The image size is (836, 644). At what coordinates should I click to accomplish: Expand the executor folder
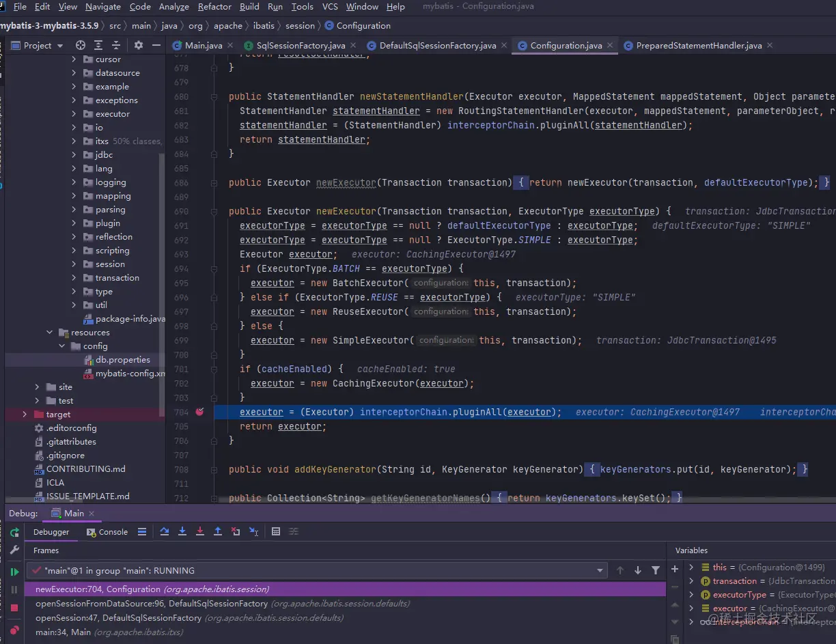[x=74, y=114]
